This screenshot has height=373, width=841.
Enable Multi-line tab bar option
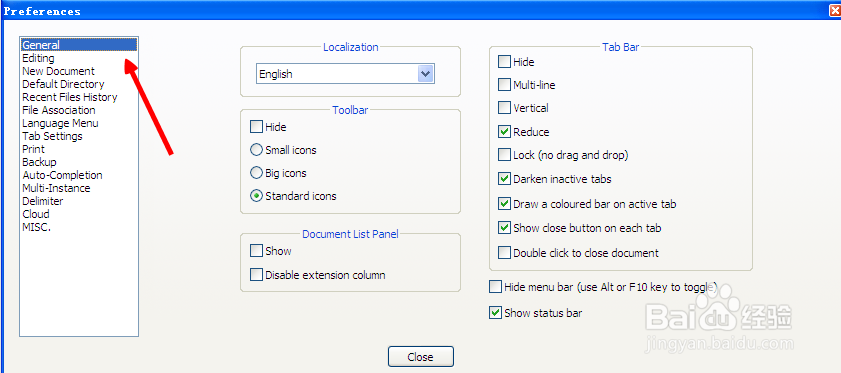(504, 85)
